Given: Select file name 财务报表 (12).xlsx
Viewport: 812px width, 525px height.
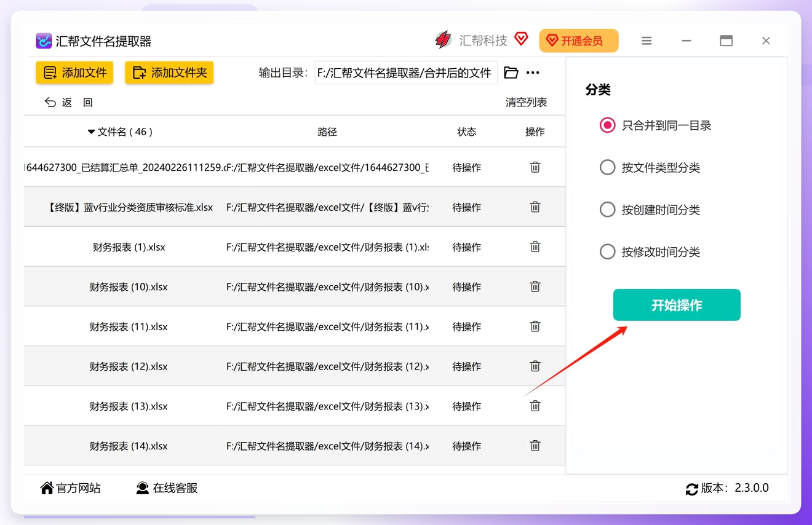Looking at the screenshot, I should [x=129, y=366].
